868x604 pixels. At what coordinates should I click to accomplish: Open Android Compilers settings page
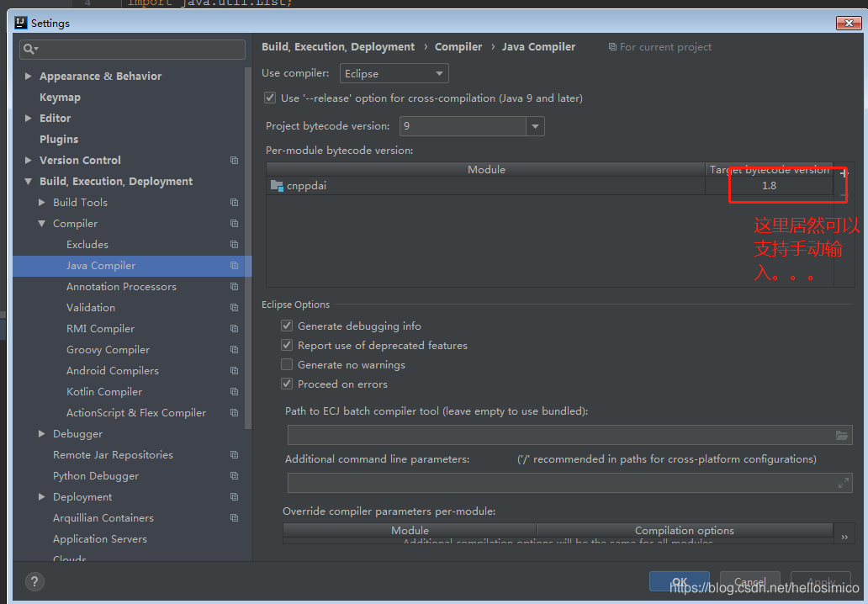pyautogui.click(x=113, y=371)
